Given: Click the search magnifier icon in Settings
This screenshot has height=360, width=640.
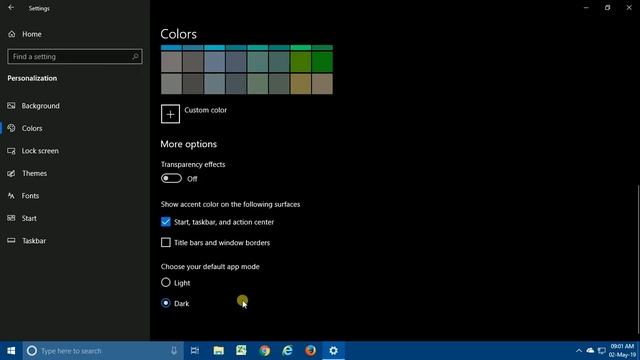Looking at the screenshot, I should coord(135,57).
